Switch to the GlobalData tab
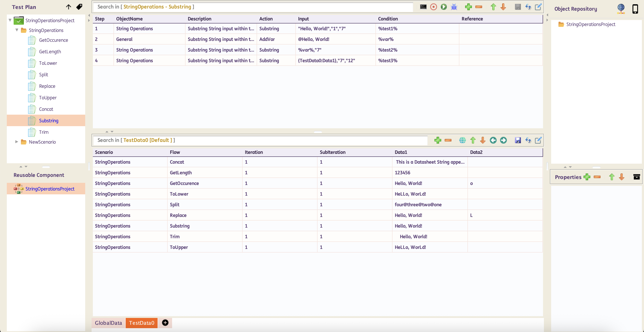Screen dimensions: 644x332 pos(108,323)
